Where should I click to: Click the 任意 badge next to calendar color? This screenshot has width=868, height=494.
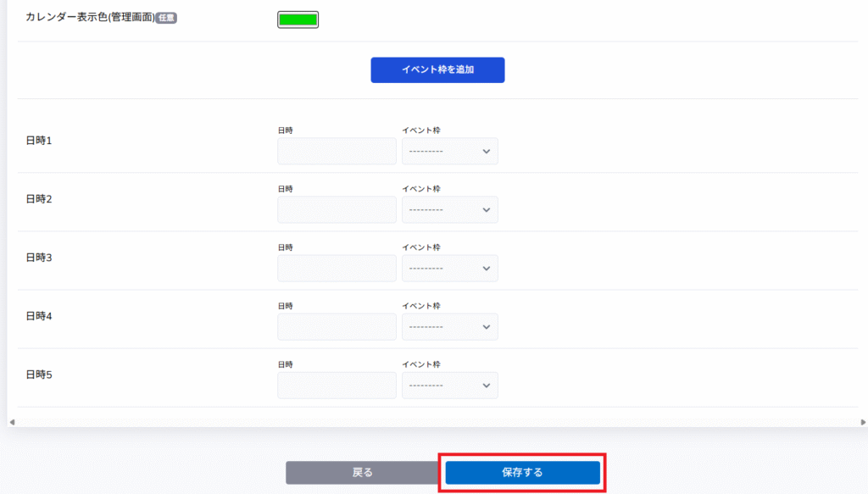[x=166, y=18]
